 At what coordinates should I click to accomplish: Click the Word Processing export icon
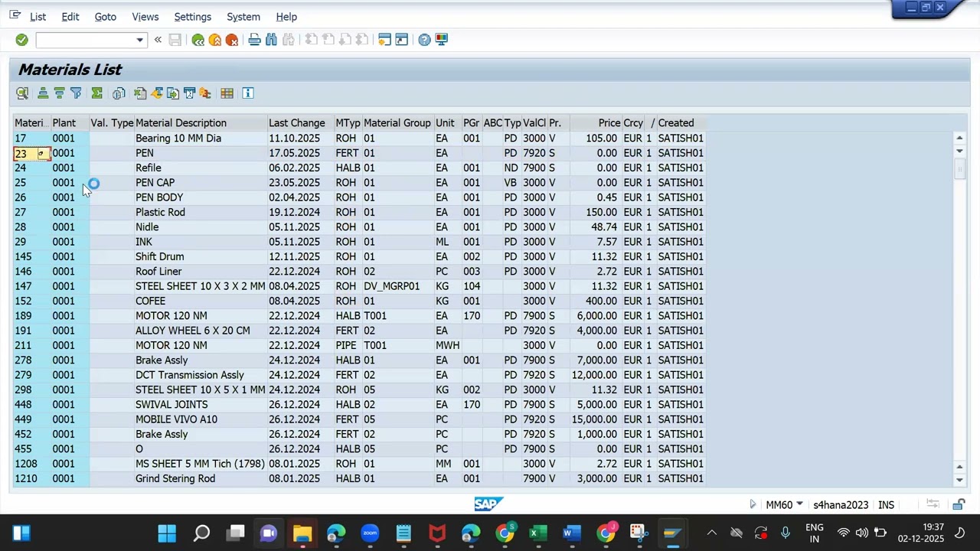tap(157, 93)
